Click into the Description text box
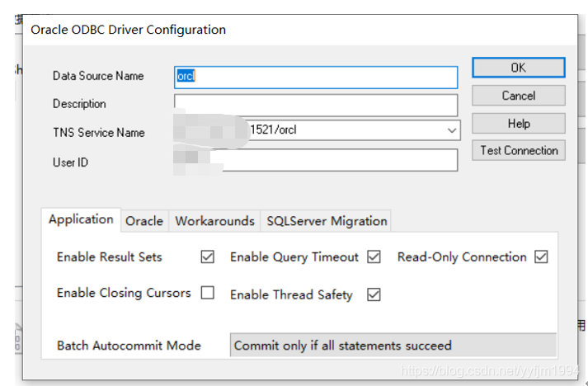The height and width of the screenshot is (386, 588). coord(316,105)
